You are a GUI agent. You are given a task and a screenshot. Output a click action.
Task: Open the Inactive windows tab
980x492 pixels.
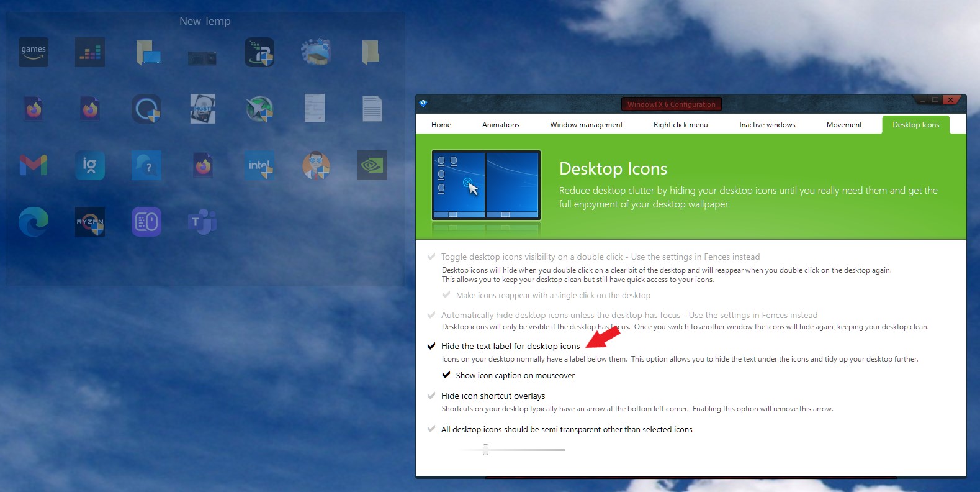(767, 125)
